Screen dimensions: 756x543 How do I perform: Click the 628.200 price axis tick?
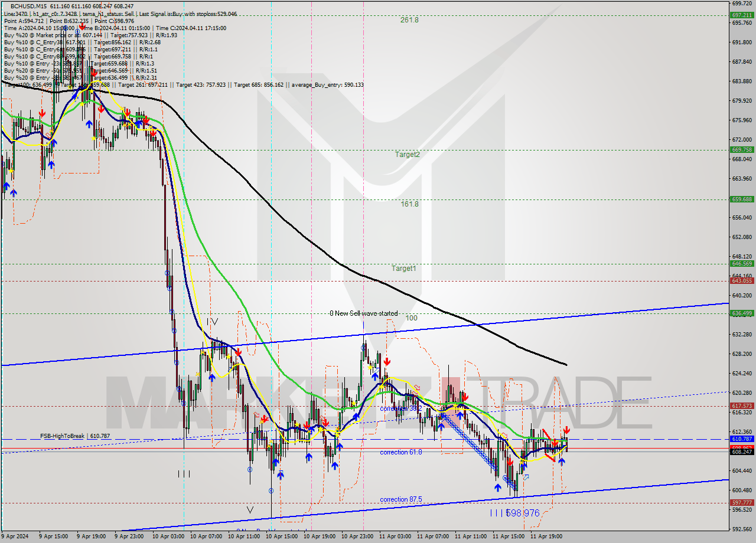pos(742,354)
